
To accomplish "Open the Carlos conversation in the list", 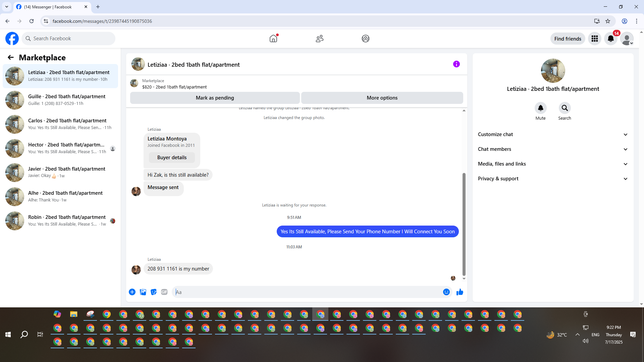I will pos(60,124).
